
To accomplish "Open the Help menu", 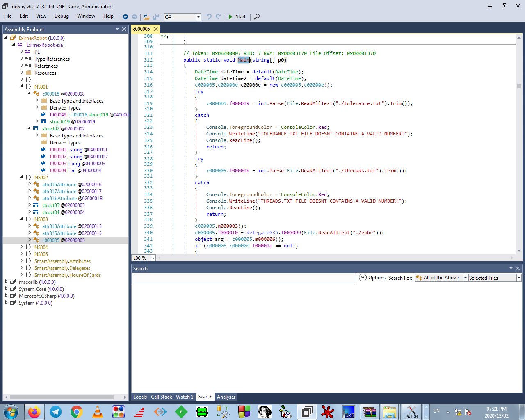I will pos(108,16).
